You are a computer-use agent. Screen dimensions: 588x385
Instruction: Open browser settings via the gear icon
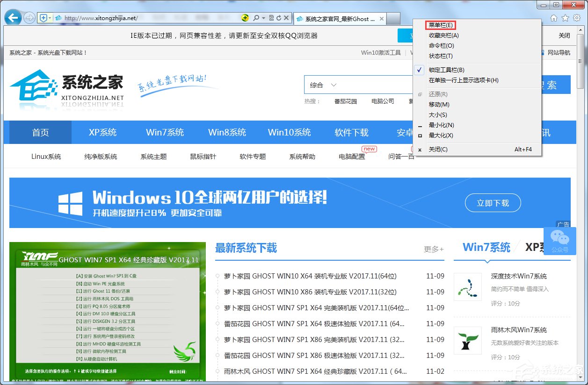point(577,17)
